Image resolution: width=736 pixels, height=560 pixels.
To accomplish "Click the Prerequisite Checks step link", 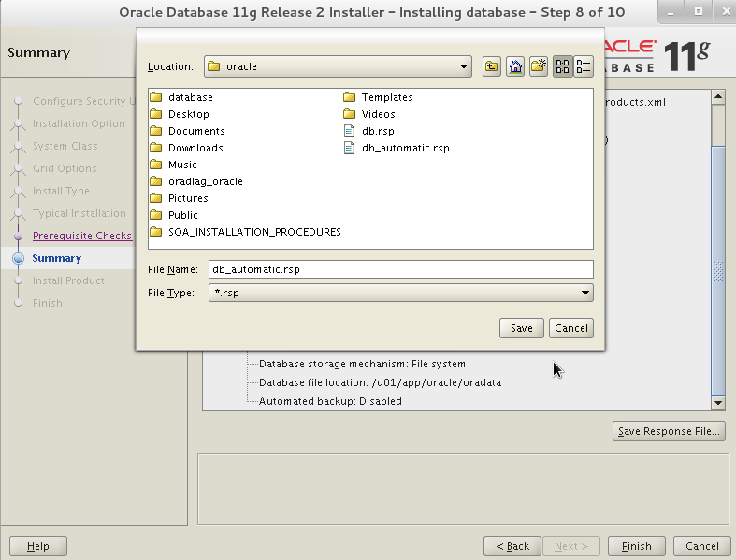I will [x=82, y=236].
